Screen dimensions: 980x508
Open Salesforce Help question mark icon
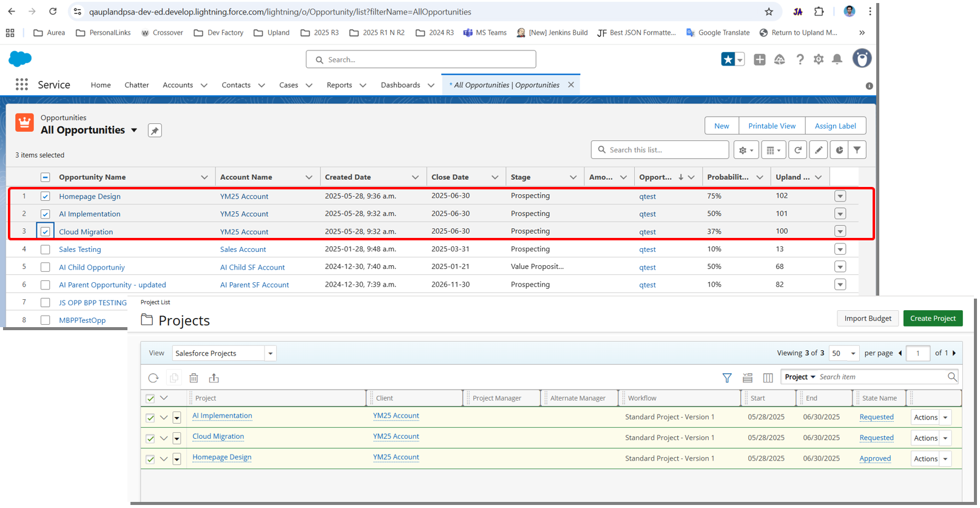click(800, 59)
